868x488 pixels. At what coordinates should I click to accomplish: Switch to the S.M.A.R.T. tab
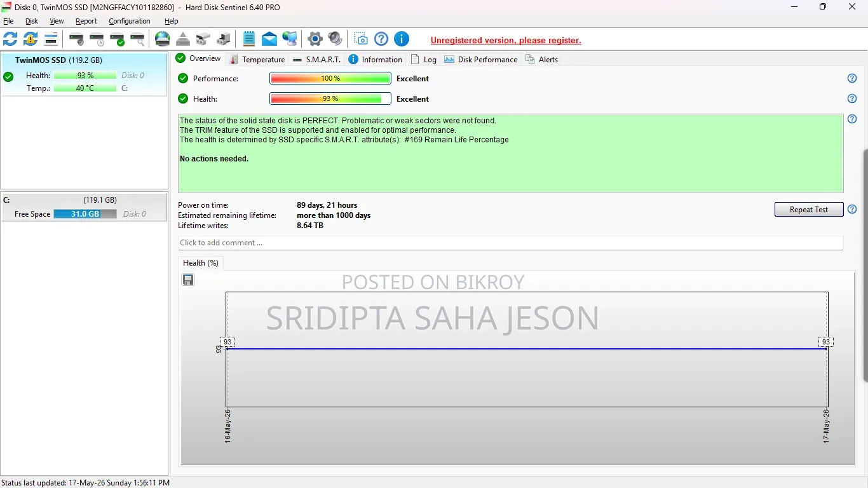click(316, 59)
